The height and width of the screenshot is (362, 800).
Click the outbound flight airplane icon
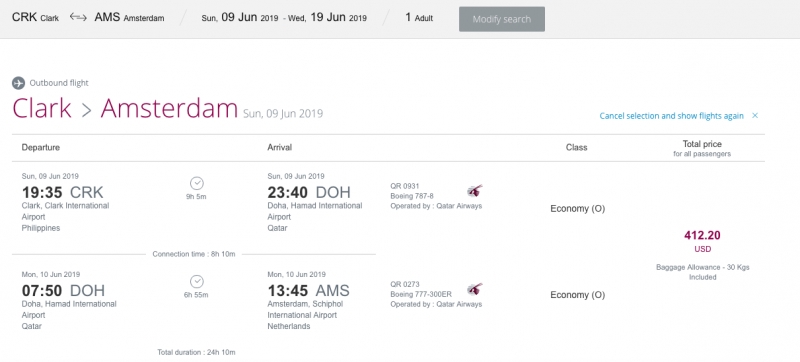18,83
